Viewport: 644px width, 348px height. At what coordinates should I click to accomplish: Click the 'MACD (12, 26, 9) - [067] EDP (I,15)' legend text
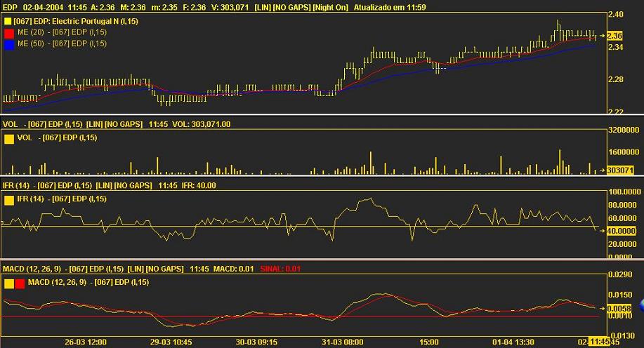coord(88,282)
